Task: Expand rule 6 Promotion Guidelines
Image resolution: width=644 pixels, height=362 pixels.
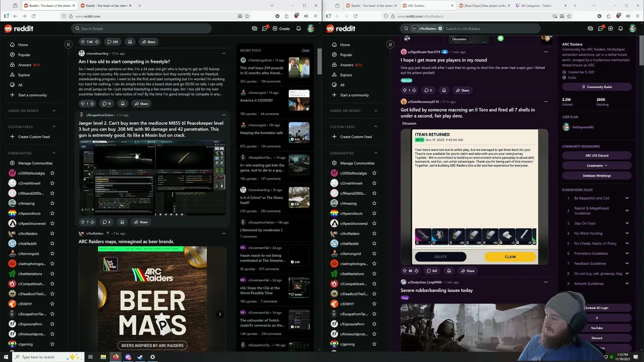Action: [627, 253]
